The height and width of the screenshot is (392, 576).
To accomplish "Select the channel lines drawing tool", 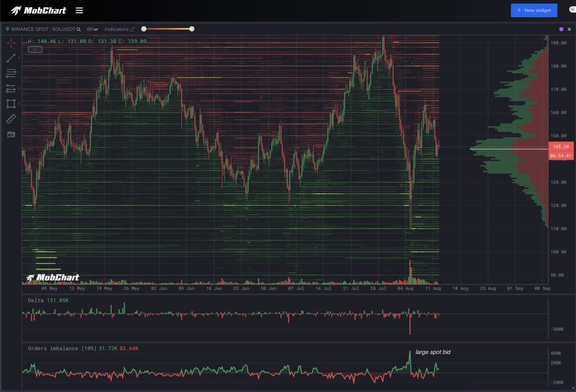I will coord(11,89).
